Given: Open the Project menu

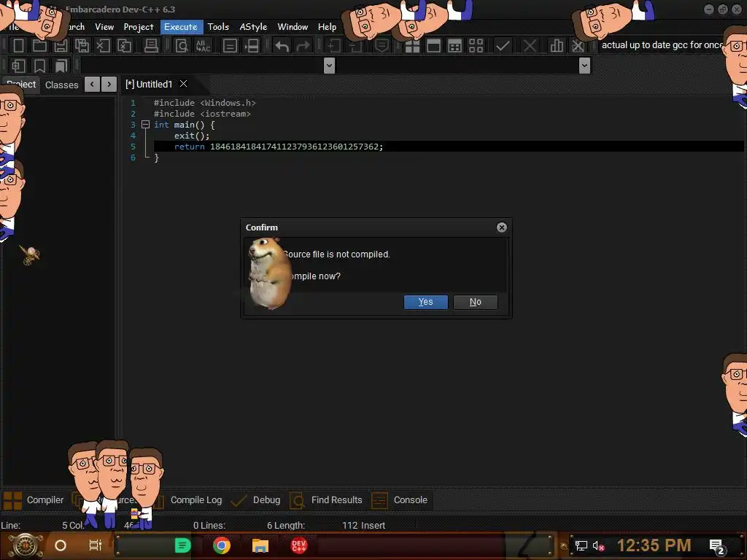Looking at the screenshot, I should coord(139,27).
